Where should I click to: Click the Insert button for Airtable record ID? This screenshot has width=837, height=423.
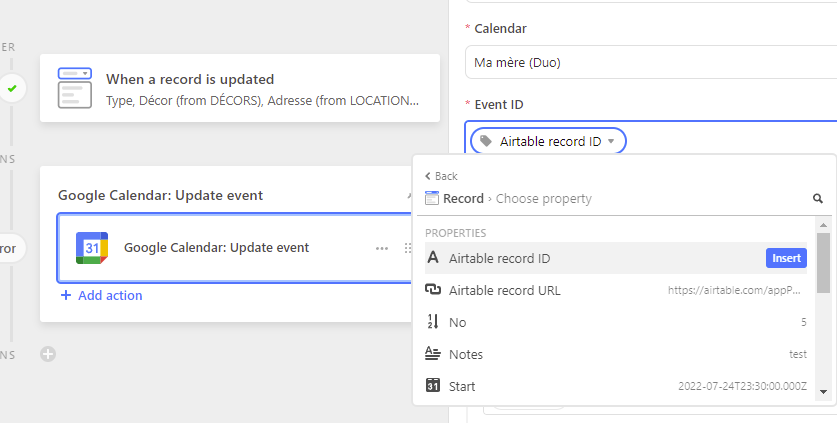pos(786,258)
